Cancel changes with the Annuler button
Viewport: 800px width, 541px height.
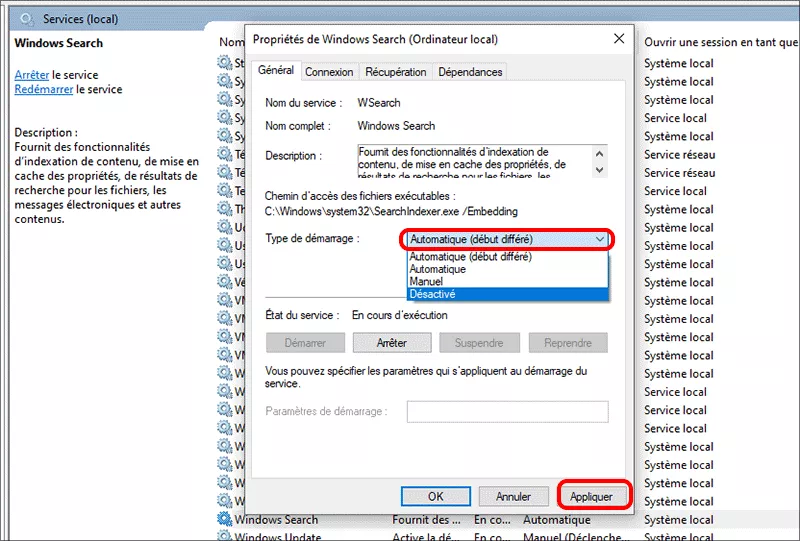tap(513, 496)
